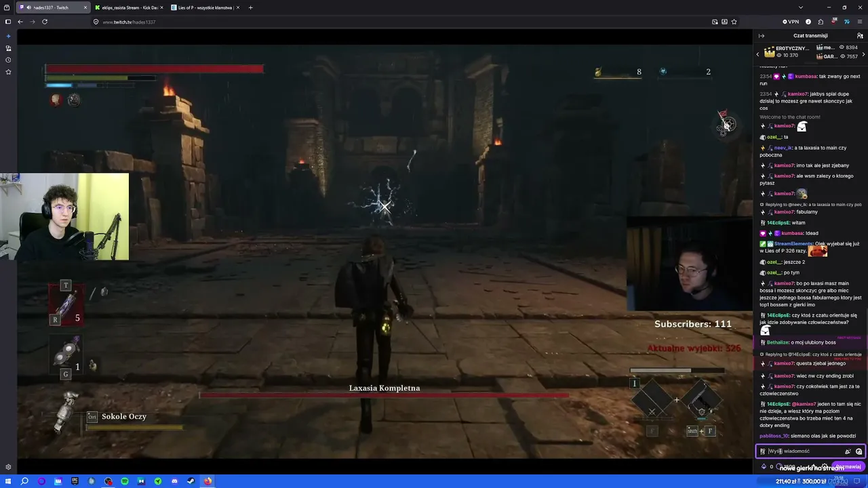
Task: Open neev_ik's profile in chat
Action: point(783,148)
